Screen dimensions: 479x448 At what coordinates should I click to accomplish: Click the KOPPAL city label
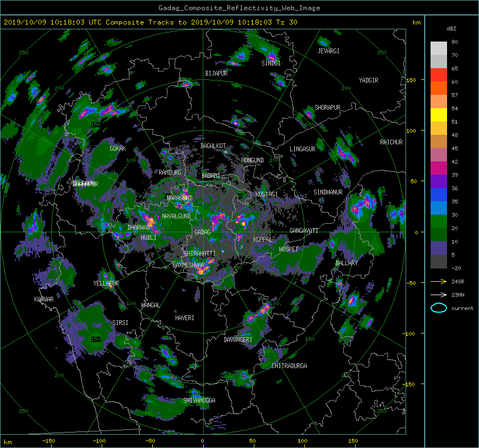(x=263, y=240)
